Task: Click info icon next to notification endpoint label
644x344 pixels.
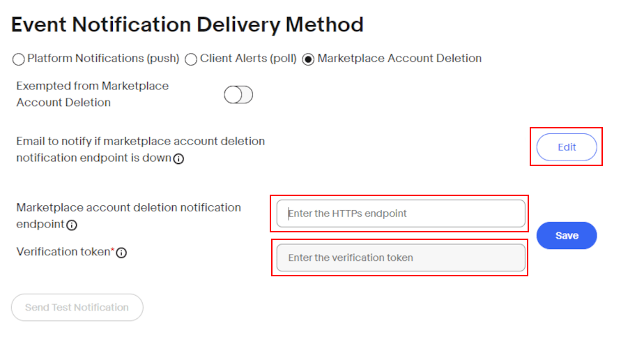Action: 72,225
